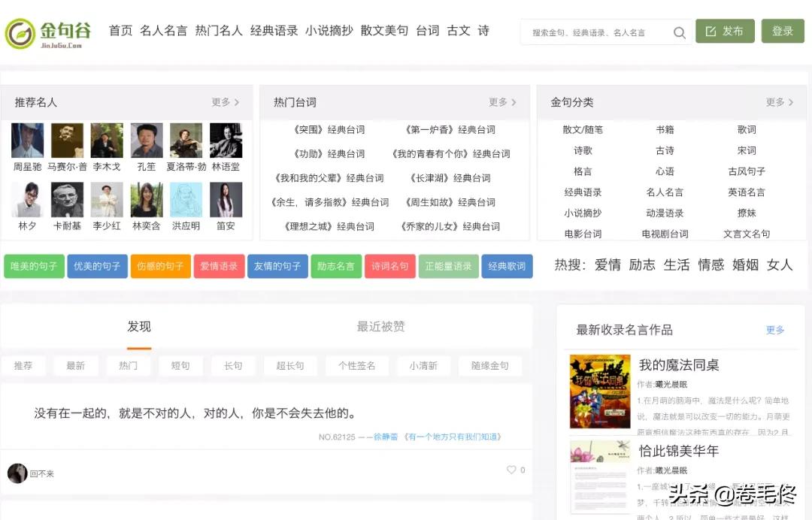Open the 名人名言 menu item
812x520 pixels.
pos(162,31)
